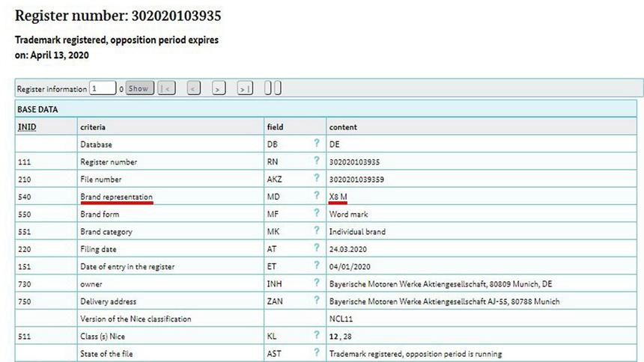Click the X8 M brand representation value

click(338, 197)
